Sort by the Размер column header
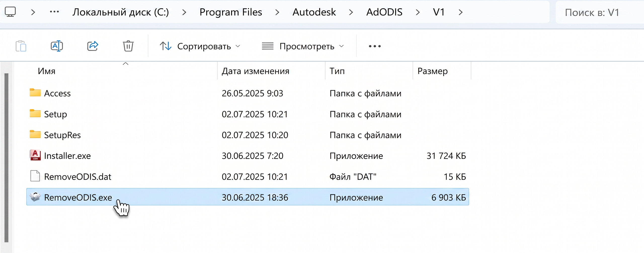The width and height of the screenshot is (644, 253). click(433, 71)
